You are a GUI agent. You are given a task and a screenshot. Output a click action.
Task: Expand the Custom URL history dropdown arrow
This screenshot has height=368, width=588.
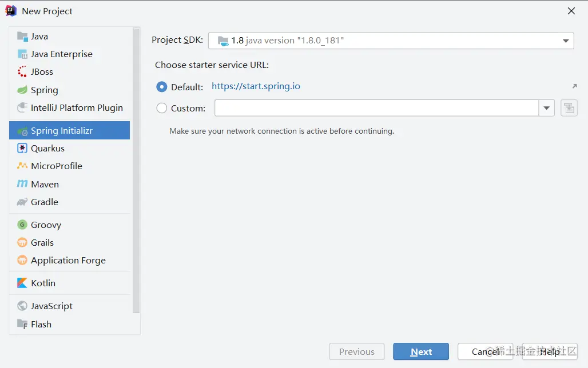tap(547, 109)
